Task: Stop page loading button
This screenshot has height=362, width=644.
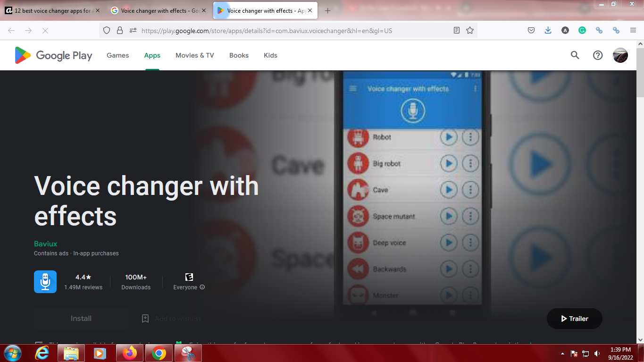Action: [x=45, y=30]
